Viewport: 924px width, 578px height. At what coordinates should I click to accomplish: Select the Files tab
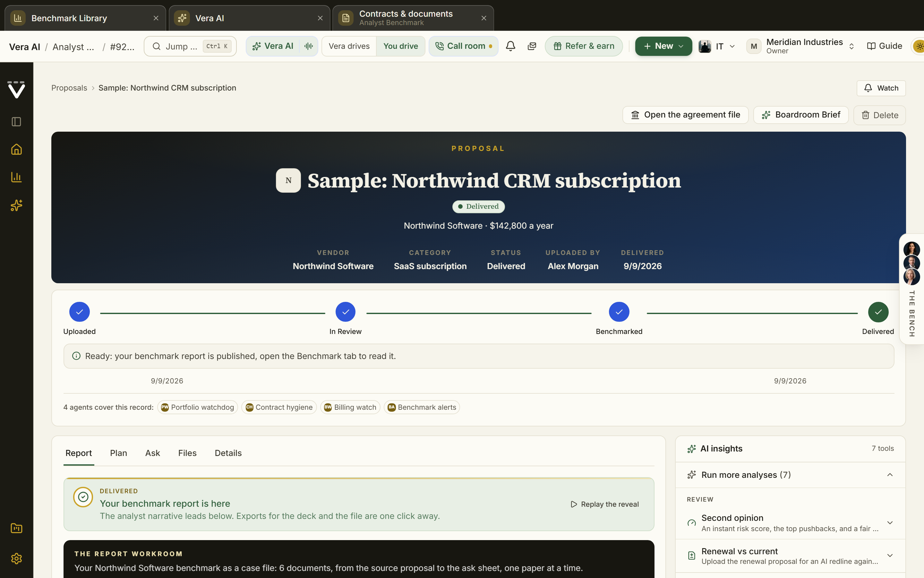tap(187, 453)
